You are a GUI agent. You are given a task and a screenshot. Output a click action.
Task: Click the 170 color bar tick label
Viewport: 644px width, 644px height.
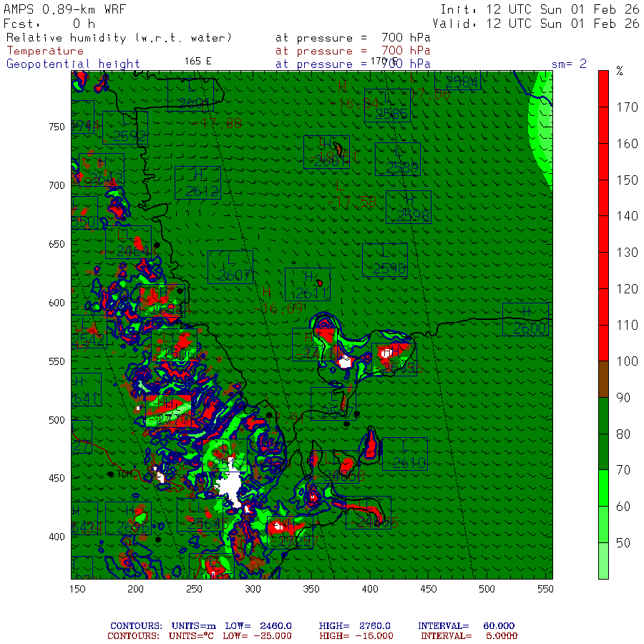pos(627,107)
